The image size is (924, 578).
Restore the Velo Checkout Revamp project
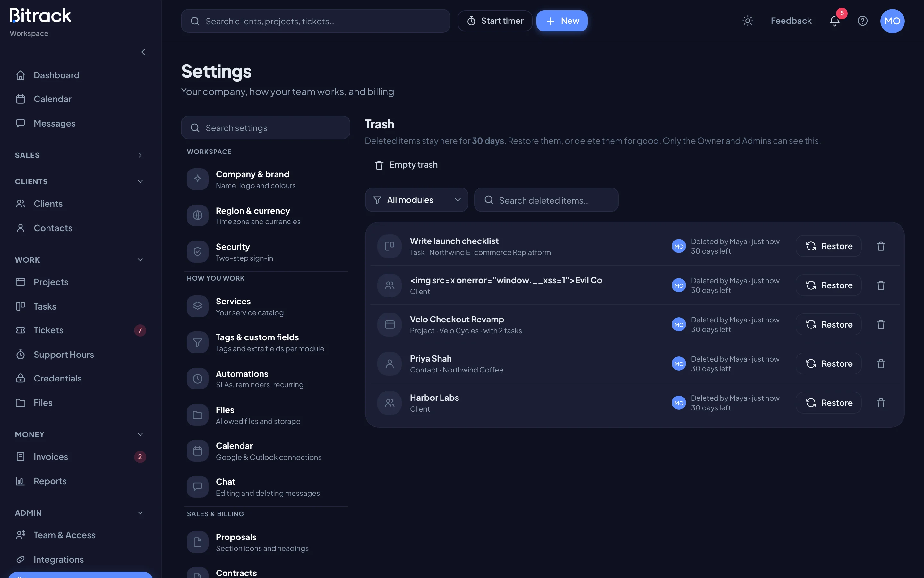pos(828,325)
